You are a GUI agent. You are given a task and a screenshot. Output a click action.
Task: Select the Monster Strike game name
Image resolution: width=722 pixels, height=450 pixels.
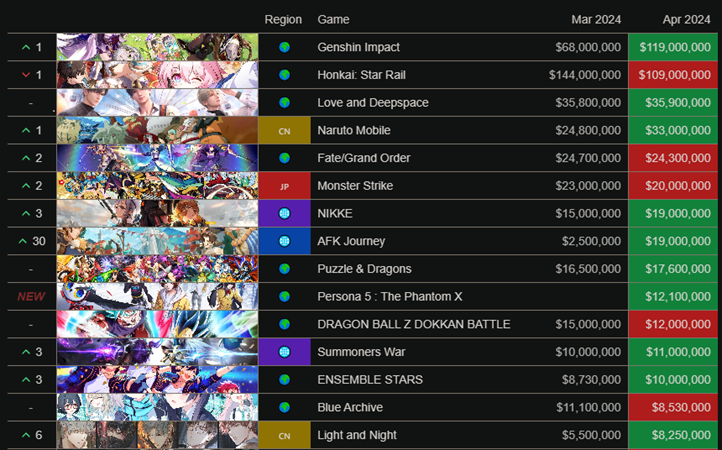pyautogui.click(x=355, y=186)
